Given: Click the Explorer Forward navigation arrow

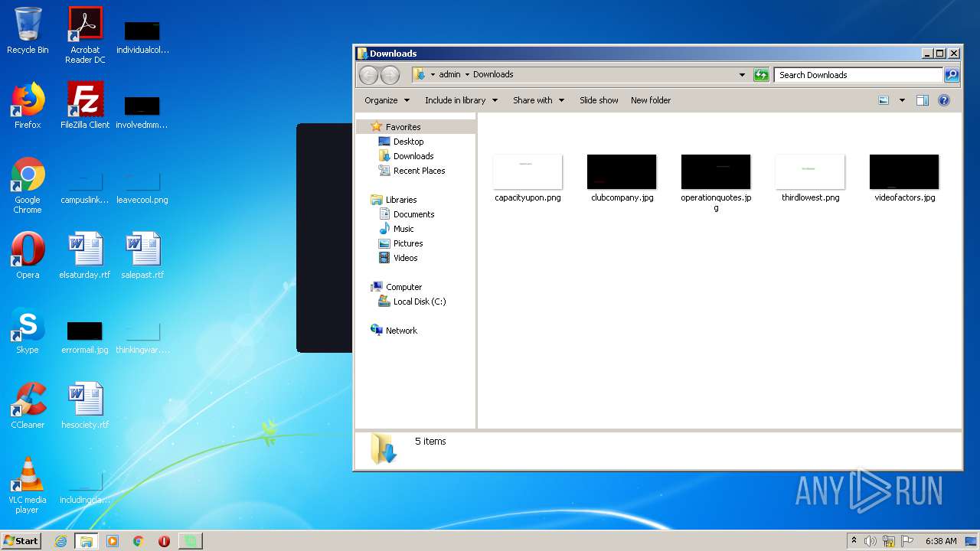Looking at the screenshot, I should [x=390, y=75].
